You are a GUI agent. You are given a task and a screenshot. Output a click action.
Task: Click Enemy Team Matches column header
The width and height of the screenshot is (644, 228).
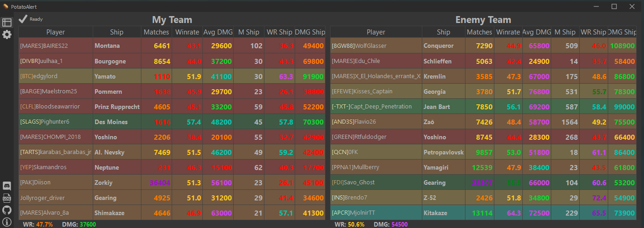click(479, 32)
